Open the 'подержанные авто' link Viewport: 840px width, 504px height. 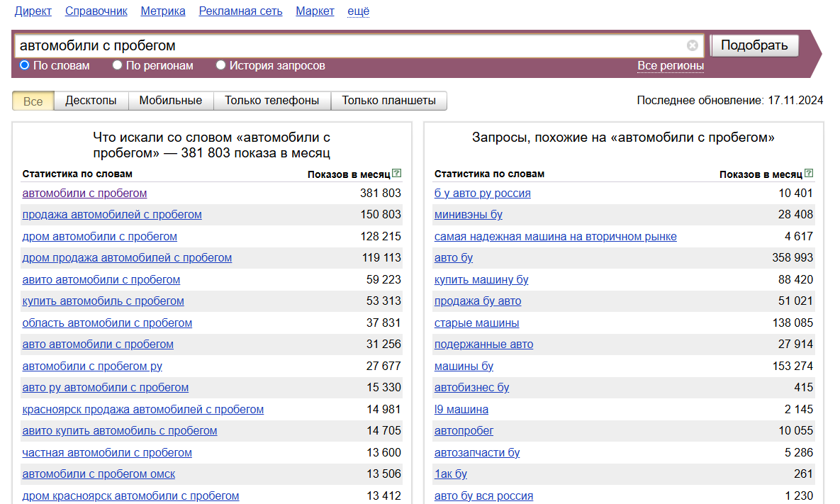coord(483,345)
